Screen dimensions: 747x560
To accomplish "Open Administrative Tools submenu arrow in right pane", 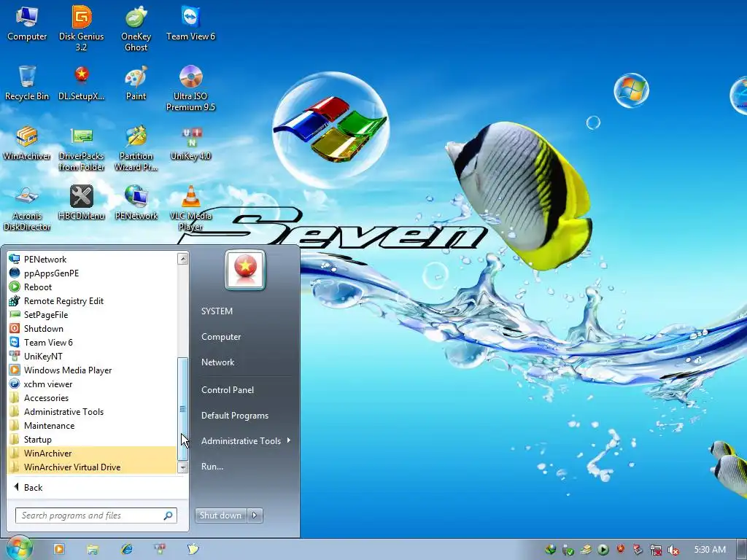I will [x=289, y=440].
